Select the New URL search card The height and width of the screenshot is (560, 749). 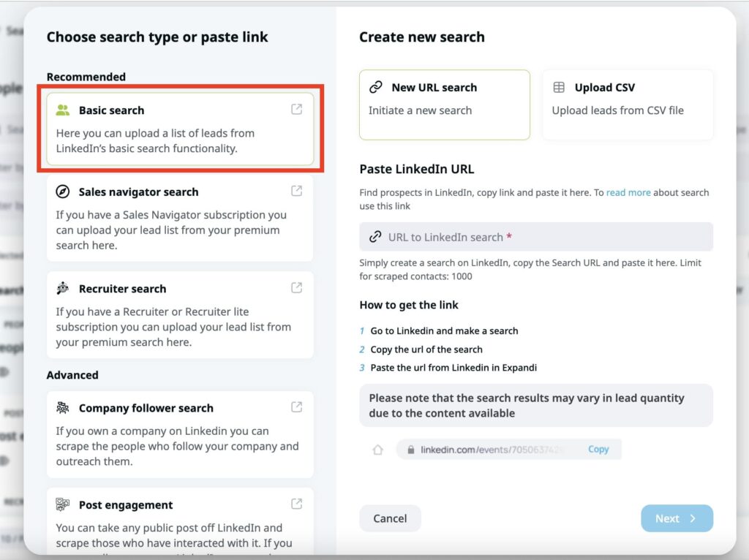[444, 103]
